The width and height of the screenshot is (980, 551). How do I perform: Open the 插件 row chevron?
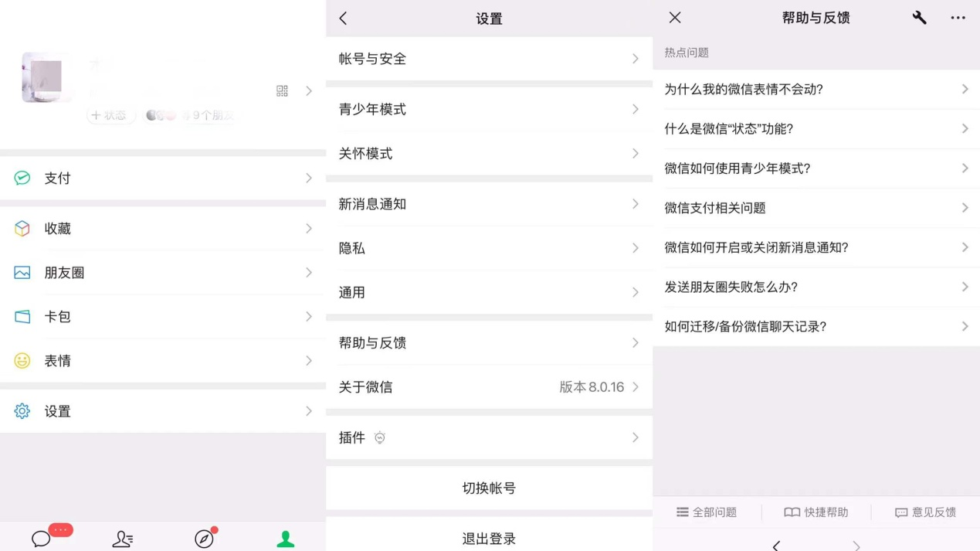[636, 437]
